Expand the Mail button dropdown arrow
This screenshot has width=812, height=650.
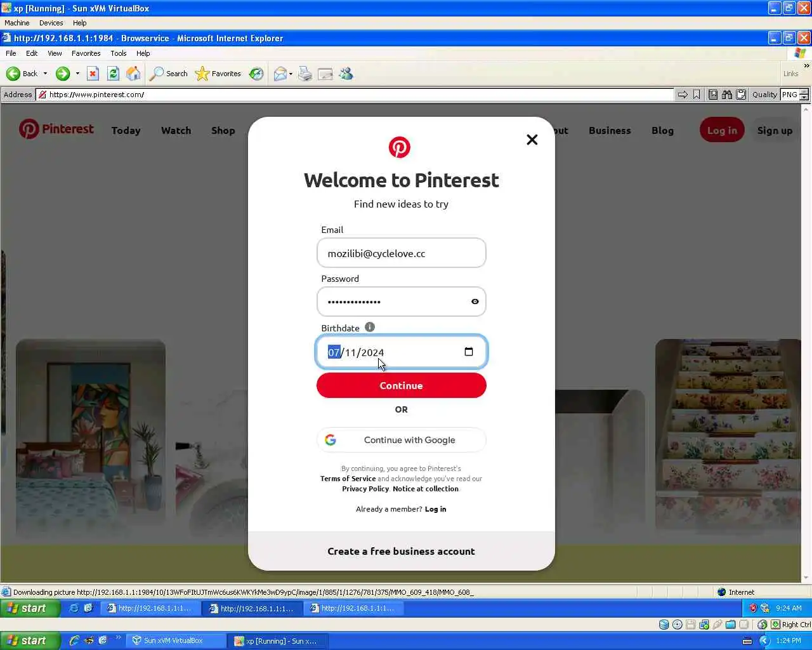pyautogui.click(x=291, y=74)
